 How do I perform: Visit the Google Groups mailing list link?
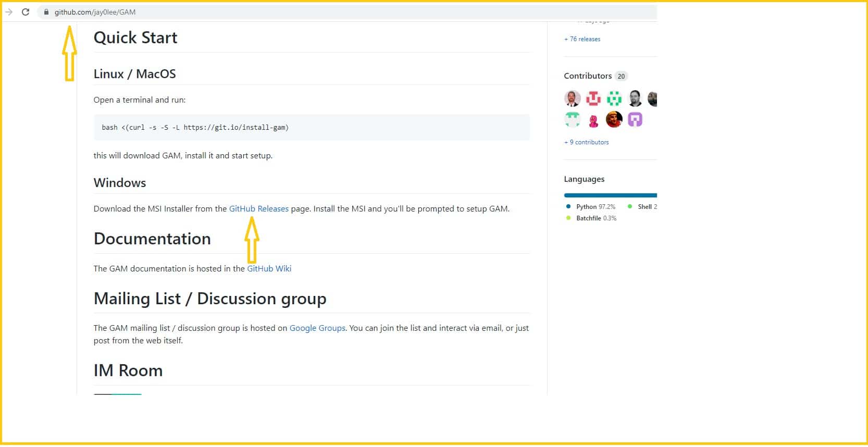click(x=317, y=328)
